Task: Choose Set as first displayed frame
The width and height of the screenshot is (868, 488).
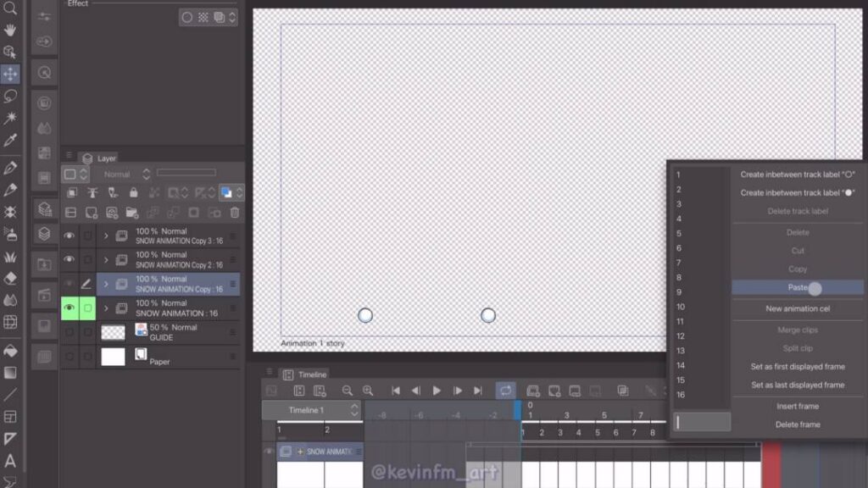Action: (x=798, y=366)
